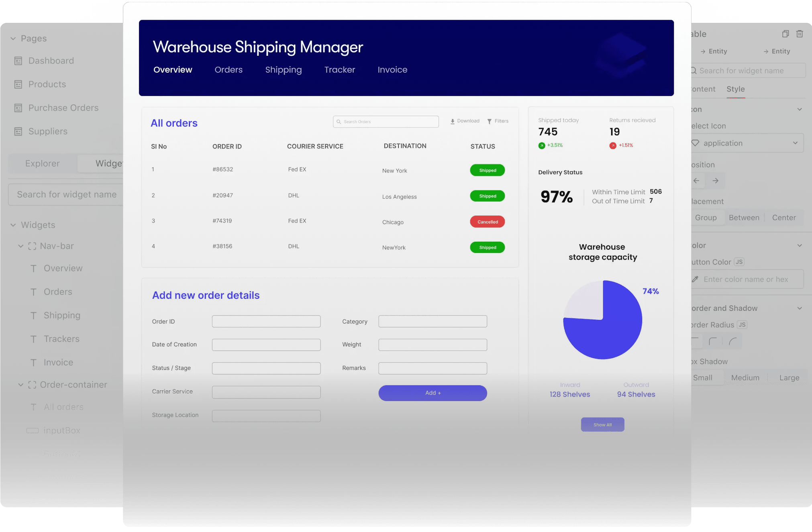Click the duplicate widget icon top right
The width and height of the screenshot is (812, 532).
tap(785, 34)
